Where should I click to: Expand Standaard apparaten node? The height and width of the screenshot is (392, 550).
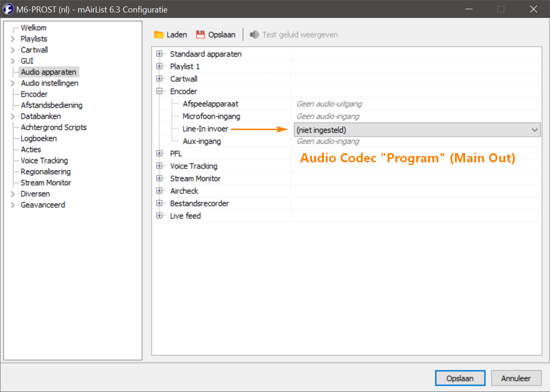click(160, 54)
